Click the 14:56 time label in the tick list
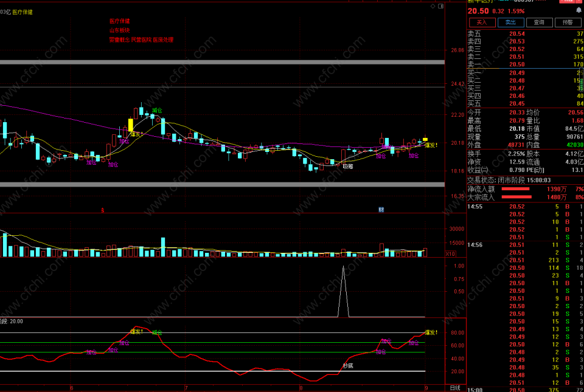Screen dimensions: 584x392 [x=475, y=245]
